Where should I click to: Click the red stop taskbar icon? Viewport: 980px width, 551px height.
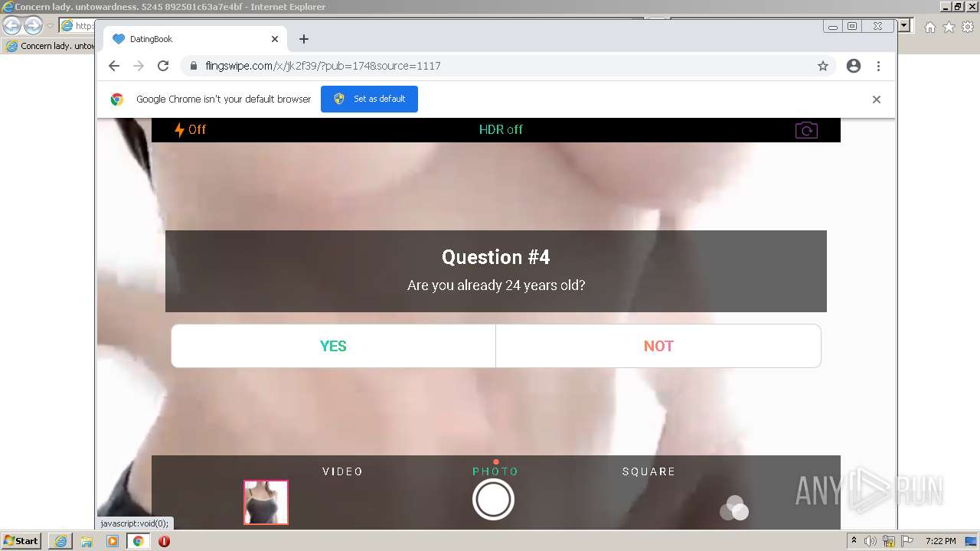click(164, 541)
